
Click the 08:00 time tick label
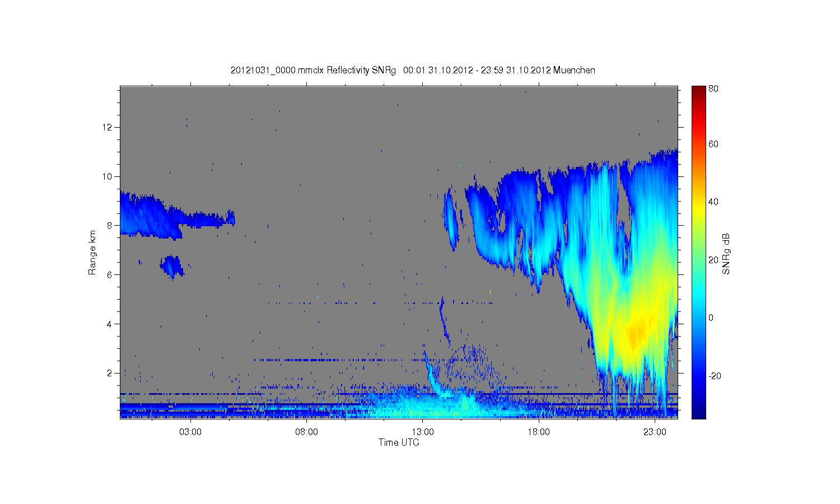(x=306, y=432)
